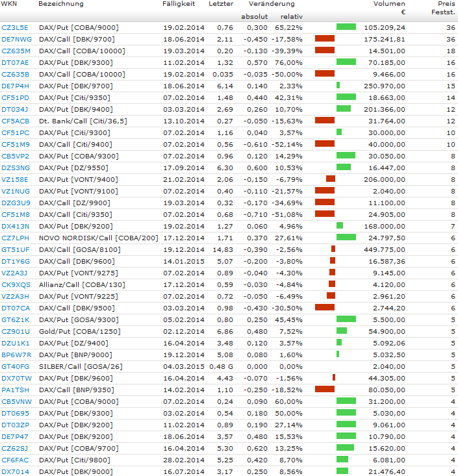The image size is (458, 476).
Task: Open WKN link CZ635B
Action: click(x=16, y=75)
